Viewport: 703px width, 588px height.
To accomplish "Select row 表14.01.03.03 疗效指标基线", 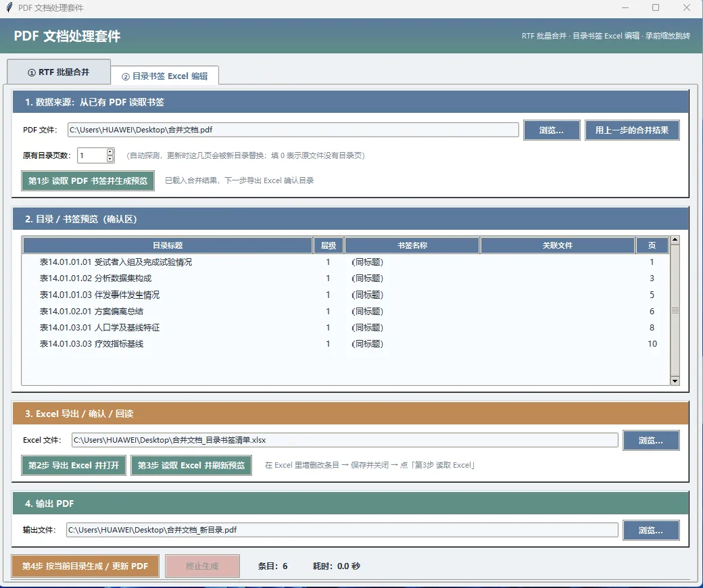I will 345,344.
